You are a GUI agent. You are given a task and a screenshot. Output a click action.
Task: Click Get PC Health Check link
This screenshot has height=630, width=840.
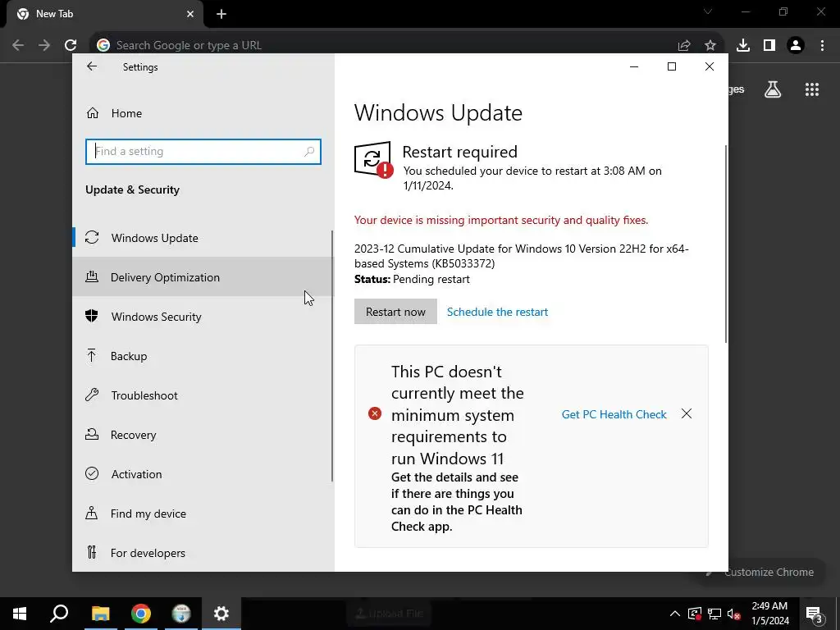tap(614, 414)
